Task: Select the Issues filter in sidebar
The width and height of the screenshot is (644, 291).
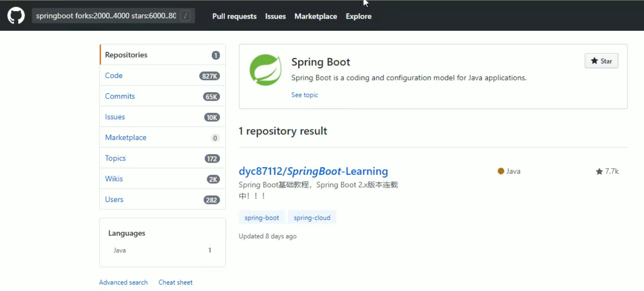Action: [162, 117]
